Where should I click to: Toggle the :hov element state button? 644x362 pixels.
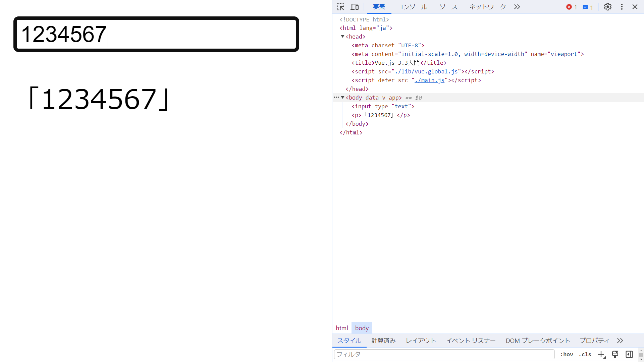tap(567, 354)
